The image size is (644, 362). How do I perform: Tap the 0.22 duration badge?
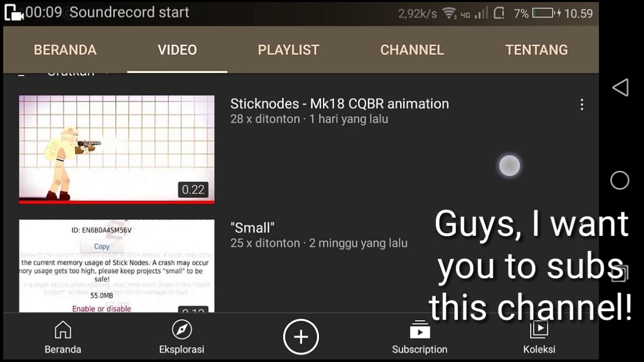[193, 190]
